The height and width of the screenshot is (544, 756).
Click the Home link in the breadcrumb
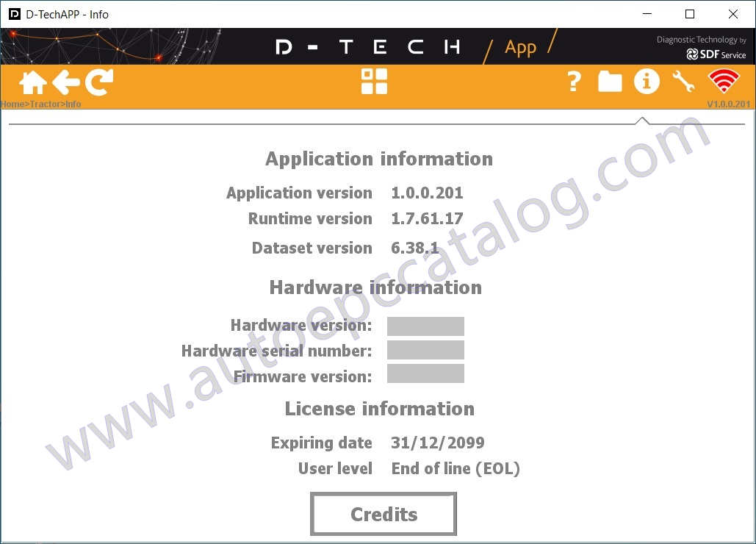click(12, 104)
